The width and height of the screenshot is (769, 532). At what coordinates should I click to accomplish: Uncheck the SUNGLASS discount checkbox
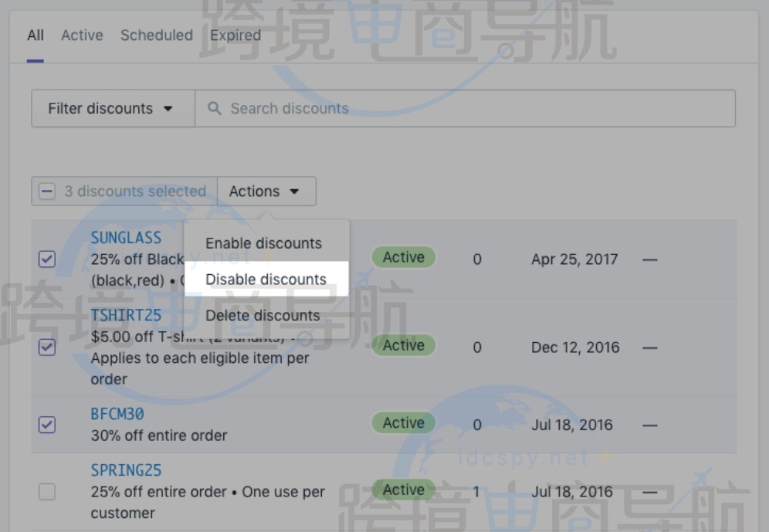(47, 259)
